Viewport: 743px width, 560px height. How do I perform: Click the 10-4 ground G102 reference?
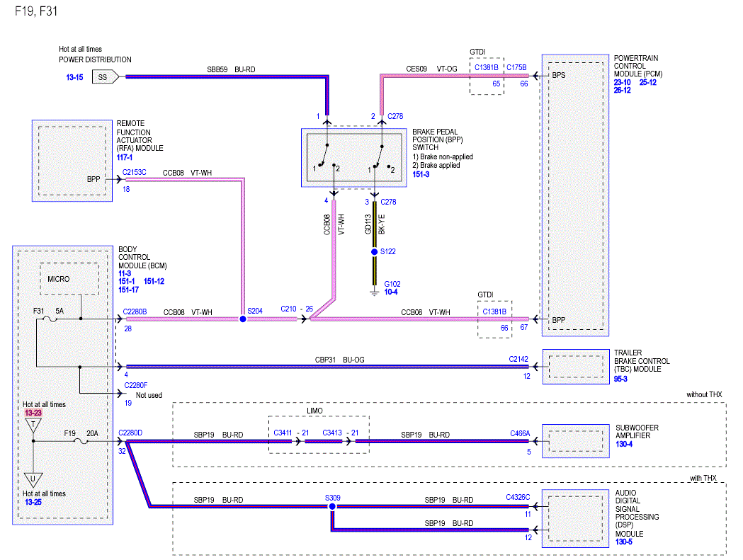391,292
